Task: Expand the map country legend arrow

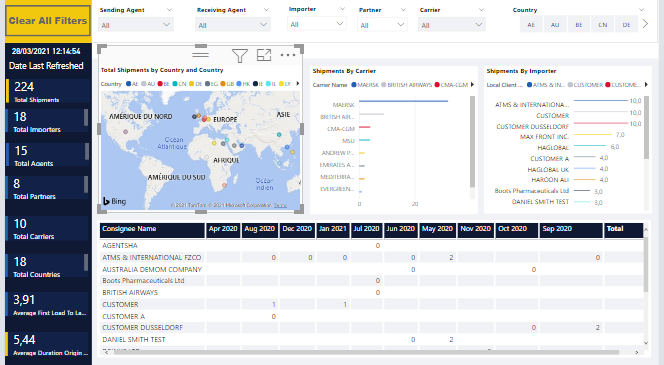Action: pyautogui.click(x=298, y=83)
